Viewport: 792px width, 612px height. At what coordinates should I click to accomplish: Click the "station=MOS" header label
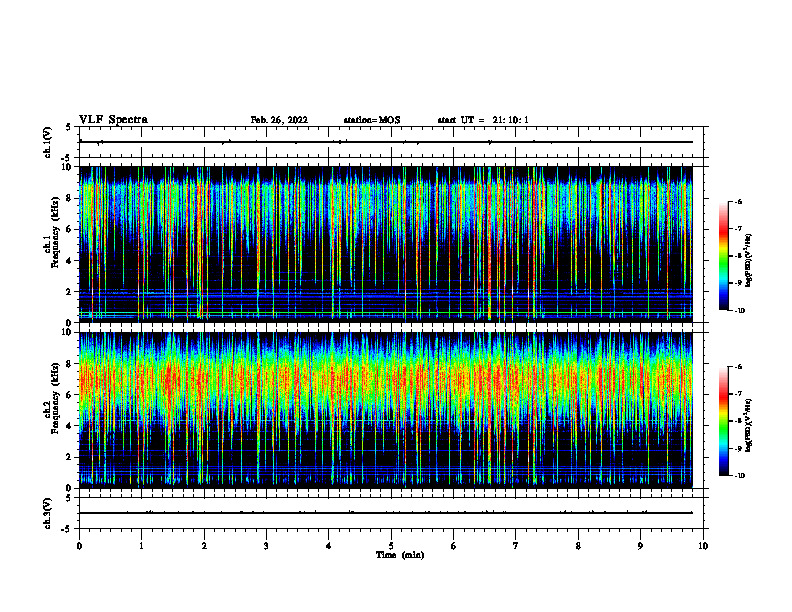click(372, 120)
